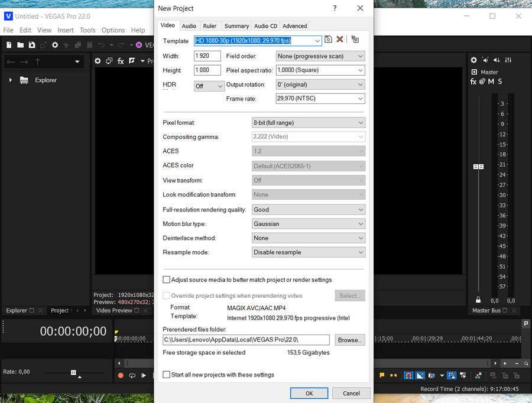
Task: Click the match media settings icon
Action: [x=355, y=40]
